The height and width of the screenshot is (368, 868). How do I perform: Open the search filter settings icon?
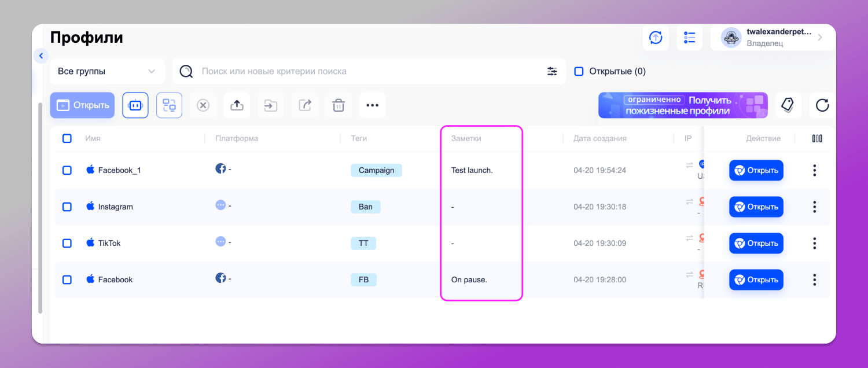tap(552, 72)
